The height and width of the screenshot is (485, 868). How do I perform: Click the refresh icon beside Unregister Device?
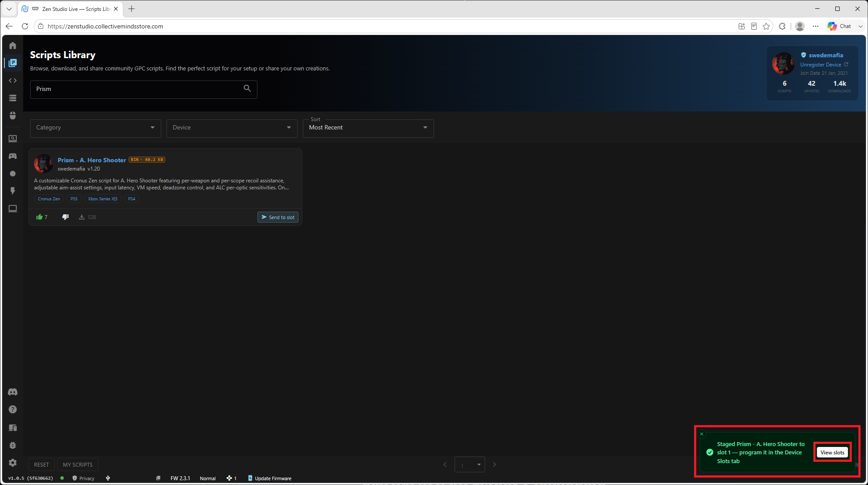click(x=846, y=64)
